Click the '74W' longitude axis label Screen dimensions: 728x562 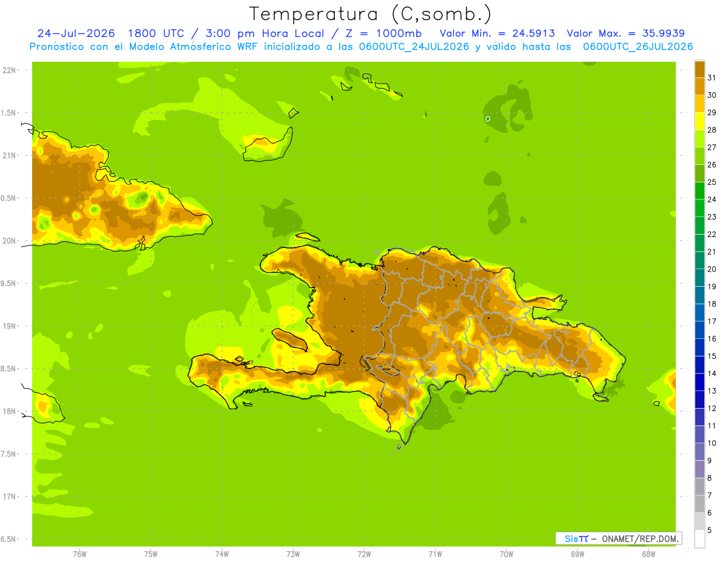click(222, 554)
